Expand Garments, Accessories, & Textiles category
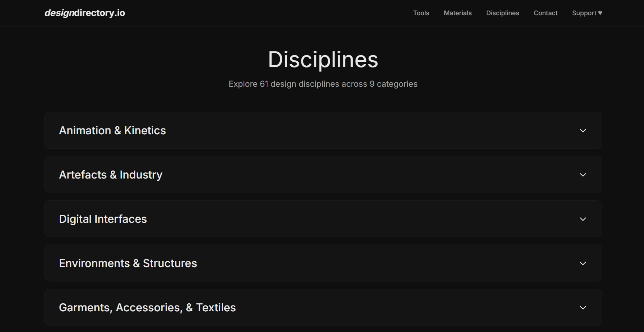The width and height of the screenshot is (644, 332). coord(323,307)
